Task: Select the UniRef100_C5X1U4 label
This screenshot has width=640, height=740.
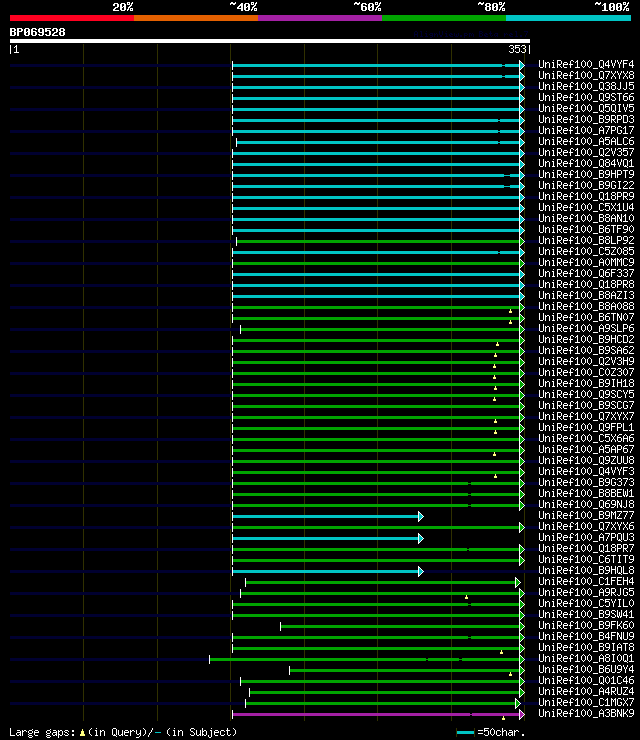Action: (586, 207)
